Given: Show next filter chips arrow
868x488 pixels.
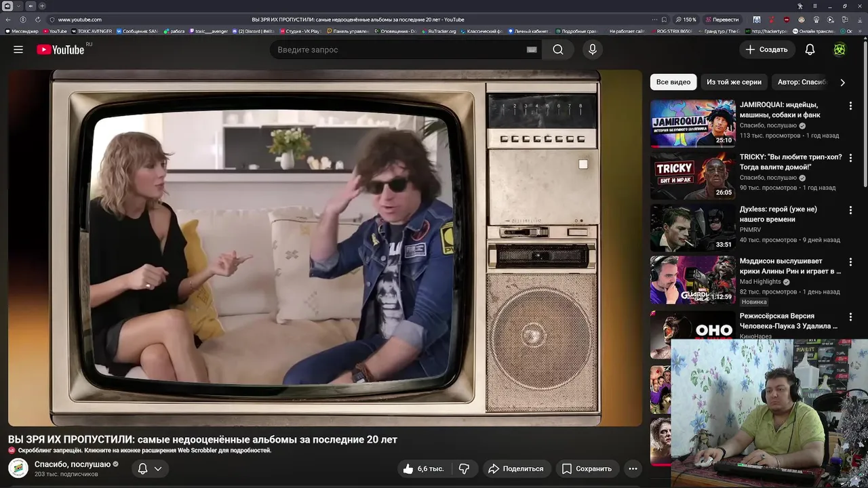Looking at the screenshot, I should [842, 82].
